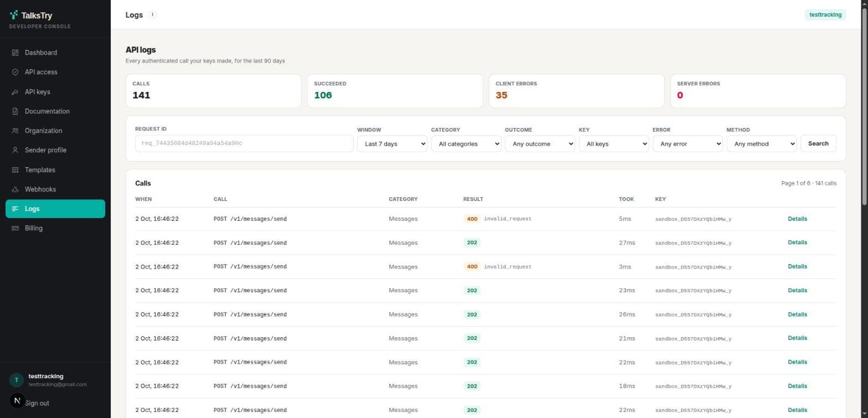Image resolution: width=868 pixels, height=418 pixels.
Task: Open the Dashboard page
Action: (x=55, y=53)
